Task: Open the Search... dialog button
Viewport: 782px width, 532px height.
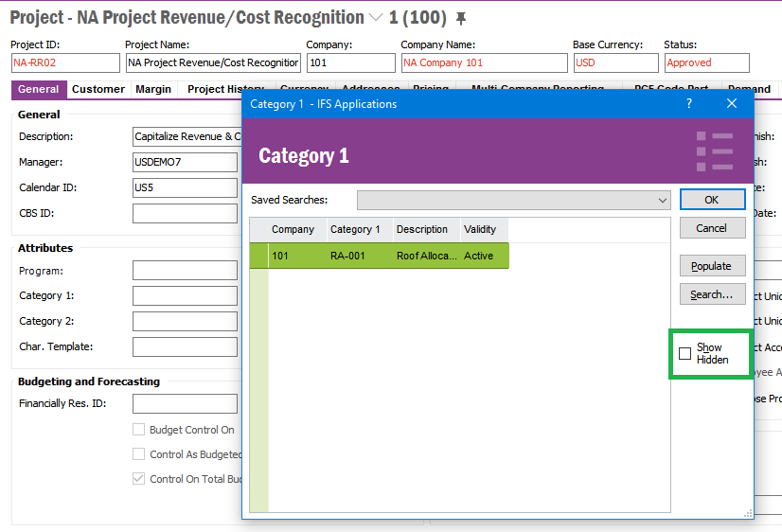Action: [x=712, y=294]
